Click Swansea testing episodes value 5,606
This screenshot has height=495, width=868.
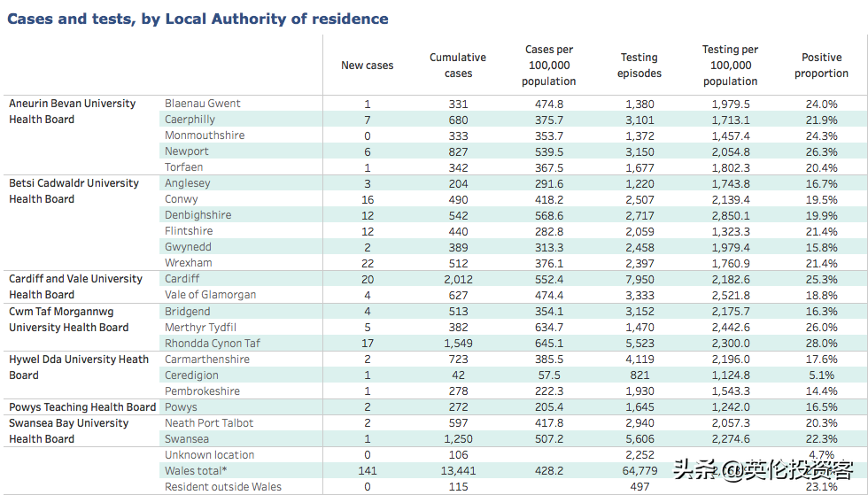point(639,439)
